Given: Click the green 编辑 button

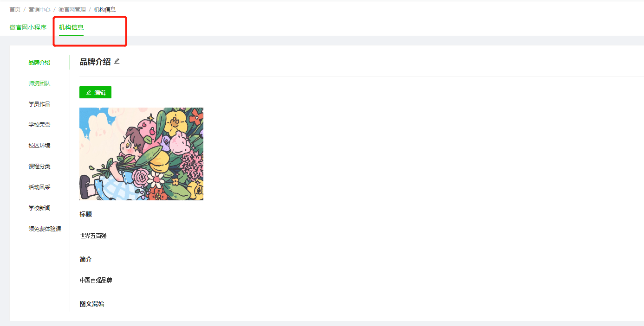Looking at the screenshot, I should pos(95,92).
